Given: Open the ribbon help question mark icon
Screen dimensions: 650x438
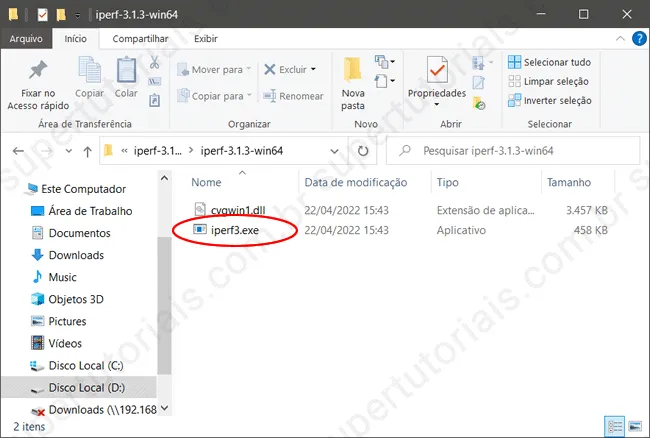Looking at the screenshot, I should point(636,39).
